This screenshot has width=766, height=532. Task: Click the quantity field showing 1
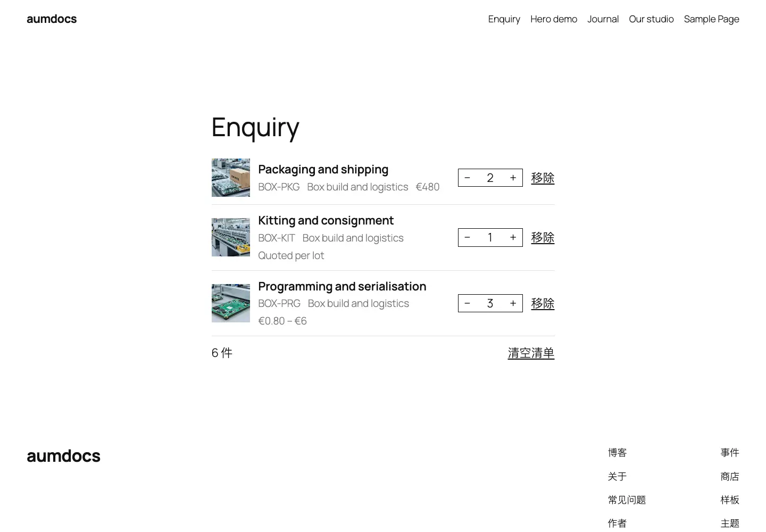(490, 237)
